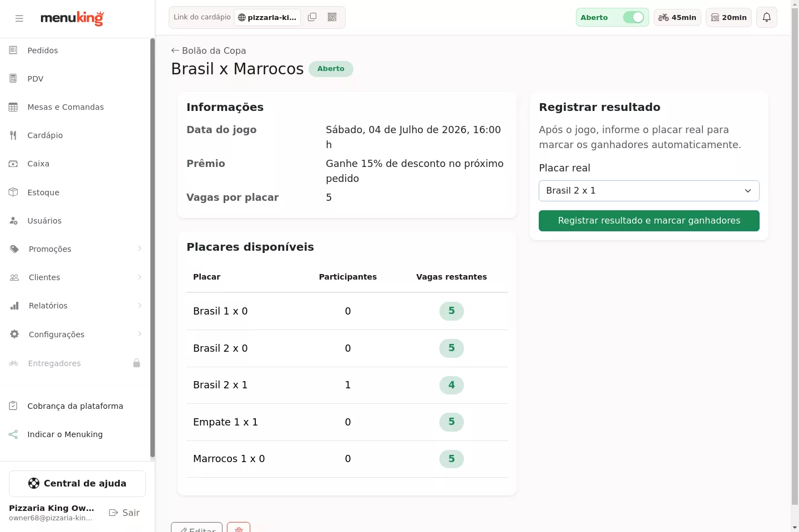Click the Clientes people icon

click(14, 277)
